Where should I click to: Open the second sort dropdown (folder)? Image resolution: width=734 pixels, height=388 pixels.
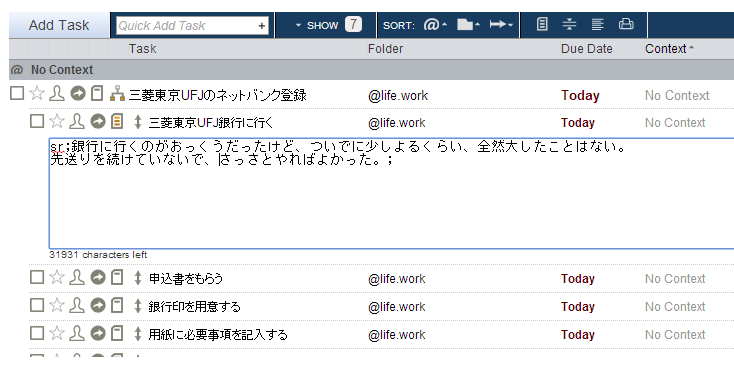(468, 24)
